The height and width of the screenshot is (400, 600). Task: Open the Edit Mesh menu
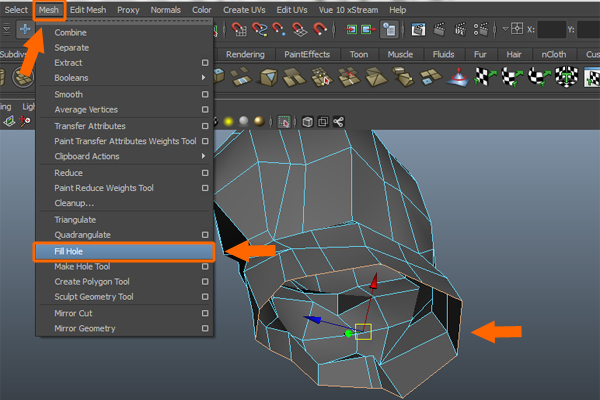click(x=89, y=9)
